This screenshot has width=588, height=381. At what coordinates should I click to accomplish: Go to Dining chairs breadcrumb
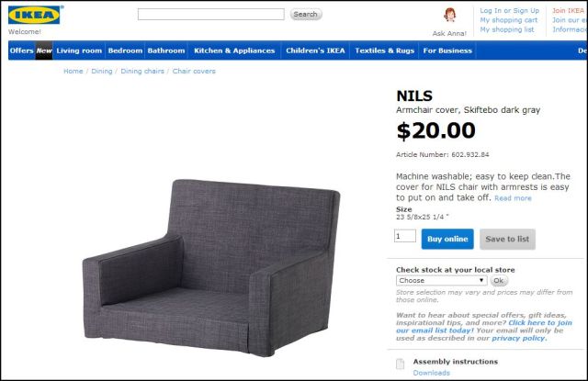pyautogui.click(x=142, y=72)
